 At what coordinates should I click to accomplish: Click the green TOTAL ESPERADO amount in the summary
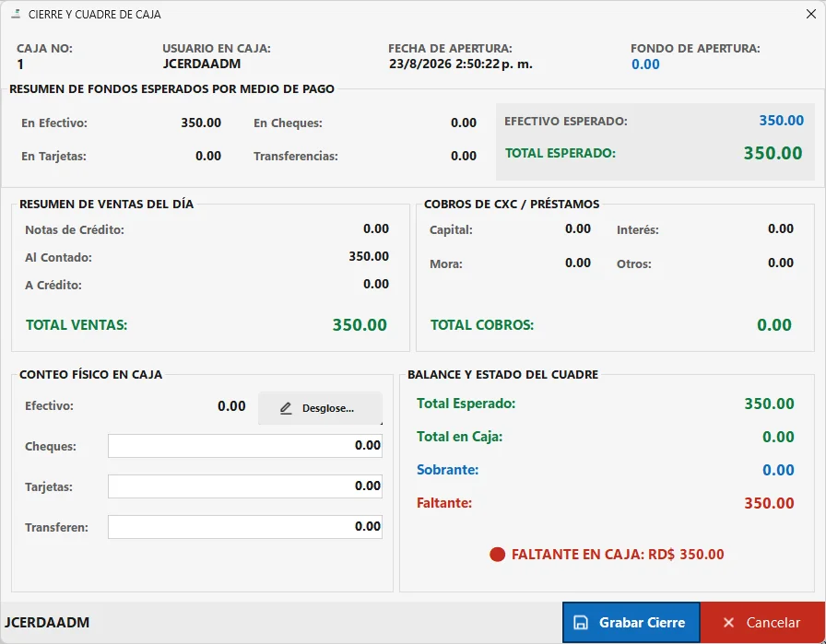(x=773, y=153)
